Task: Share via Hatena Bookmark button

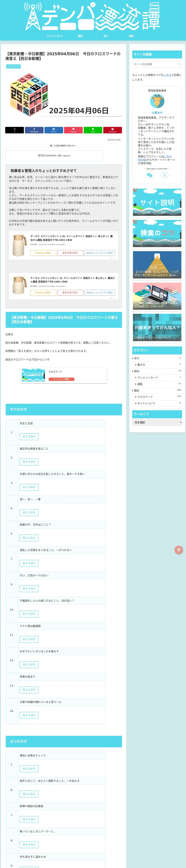Action: (54, 130)
